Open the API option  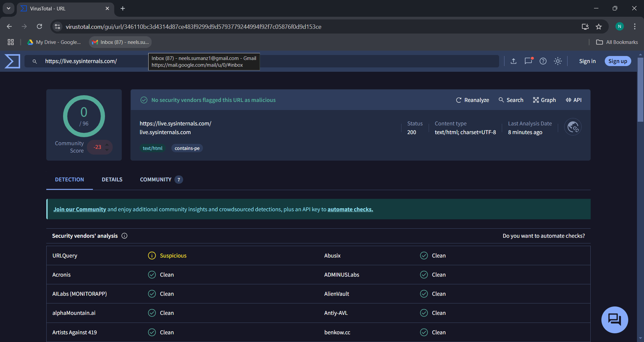[574, 100]
